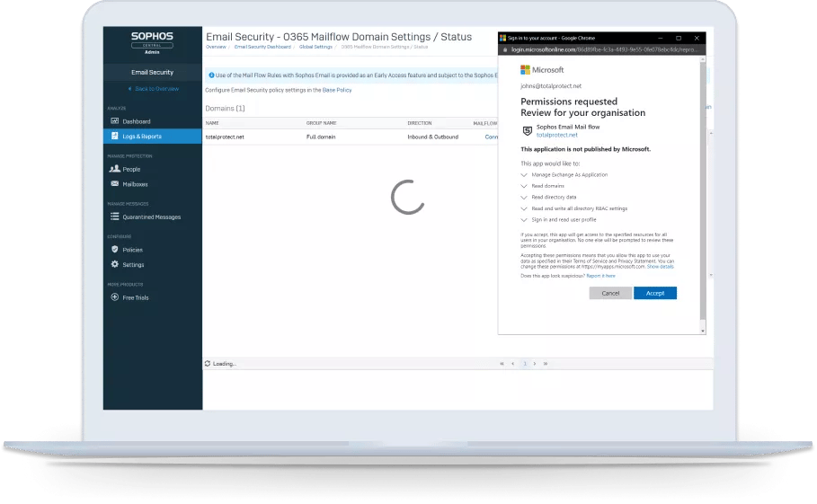
Task: Click the totalprotect.net domain name cell
Action: [225, 137]
